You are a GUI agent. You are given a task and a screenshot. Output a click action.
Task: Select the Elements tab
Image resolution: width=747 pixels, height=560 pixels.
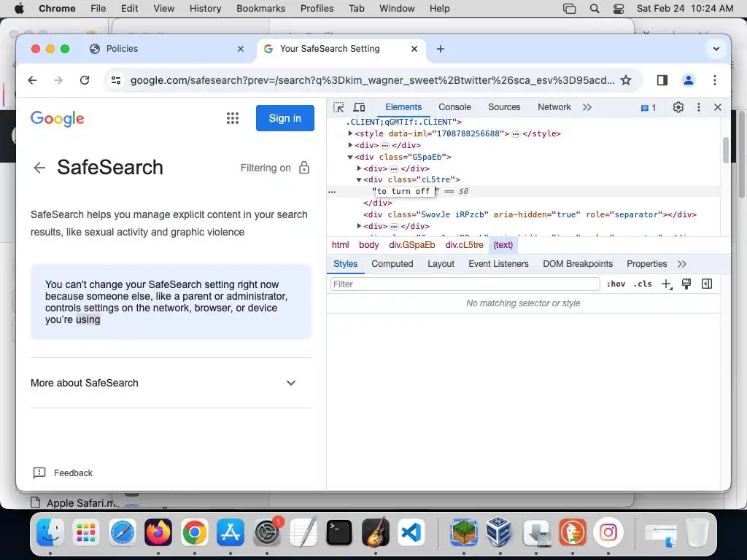[403, 107]
